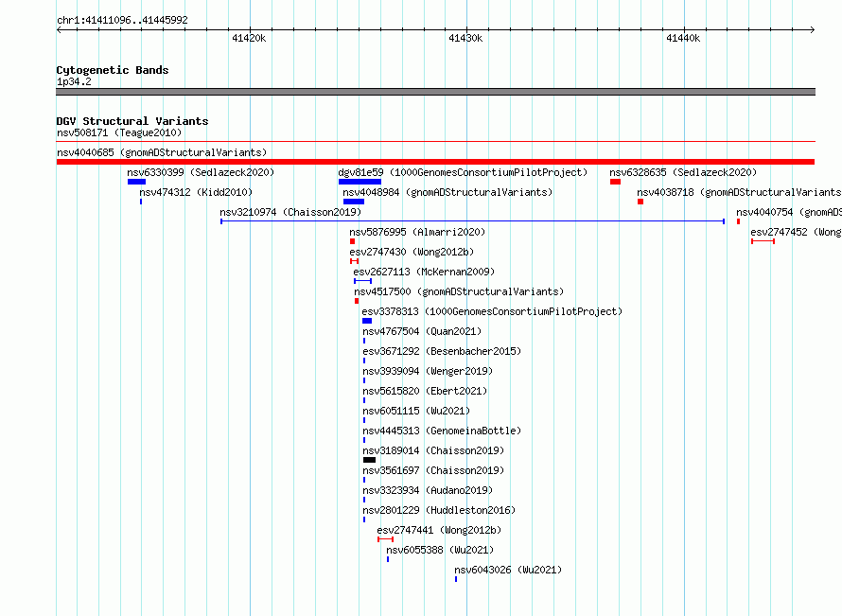
Task: Open nsv6051115 (Wu2021) variant
Action: 416,411
